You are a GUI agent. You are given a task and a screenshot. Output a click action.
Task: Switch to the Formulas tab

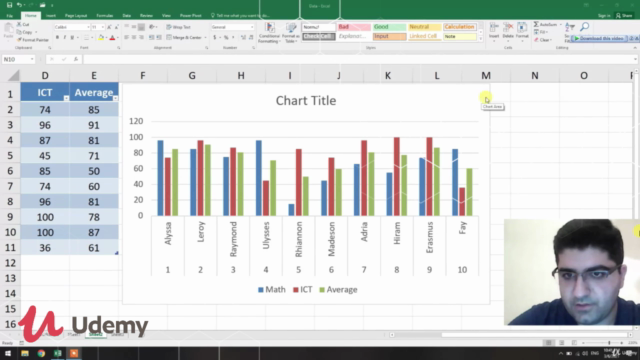click(x=104, y=16)
